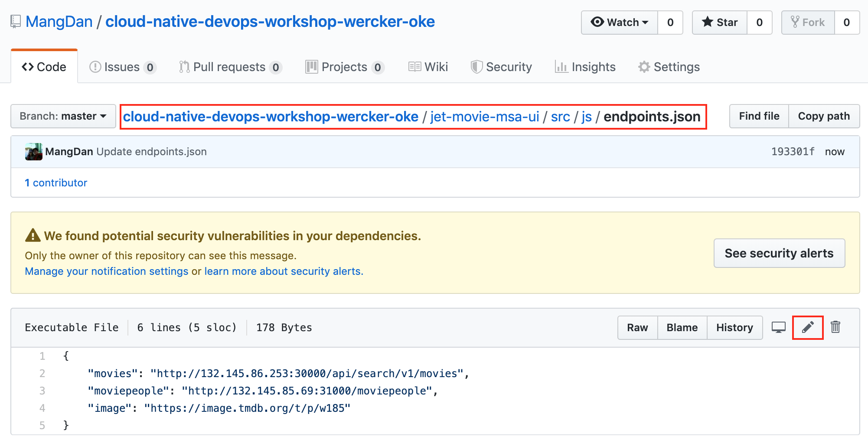The height and width of the screenshot is (443, 868).
Task: Click the trash icon to delete file
Action: [x=835, y=327]
